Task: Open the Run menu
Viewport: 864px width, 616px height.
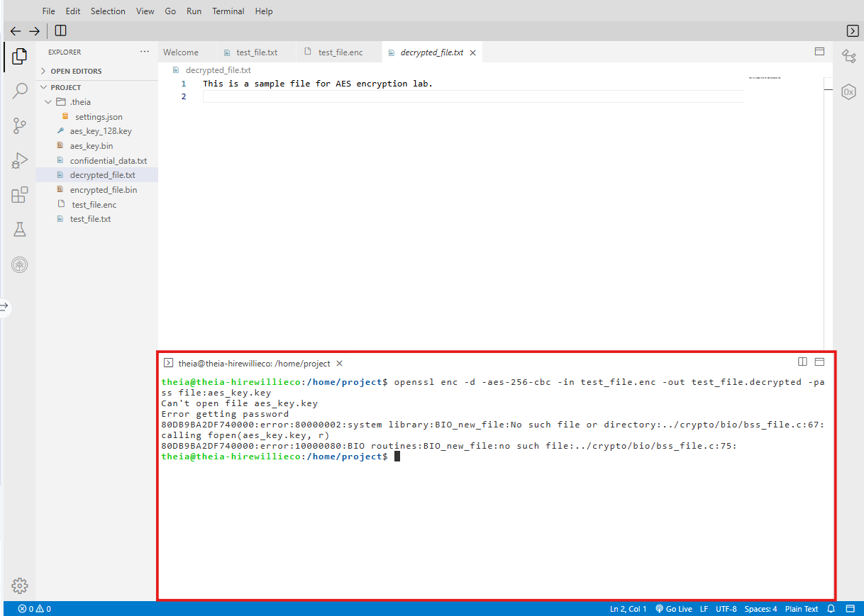Action: point(194,11)
